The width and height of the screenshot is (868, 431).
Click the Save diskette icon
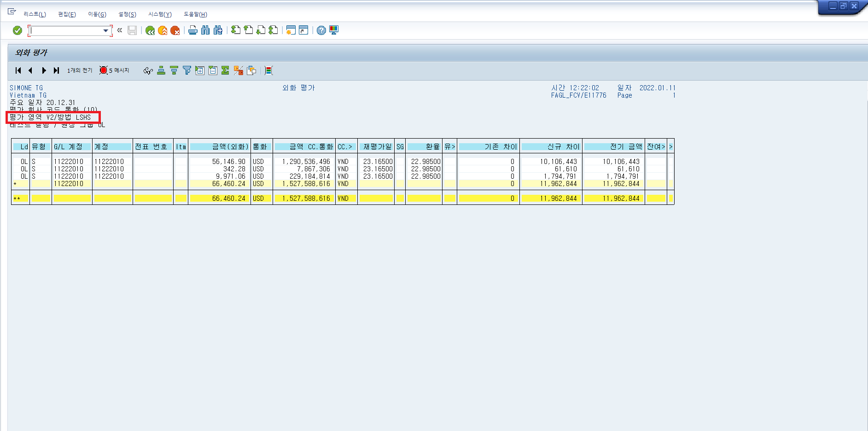pos(132,30)
